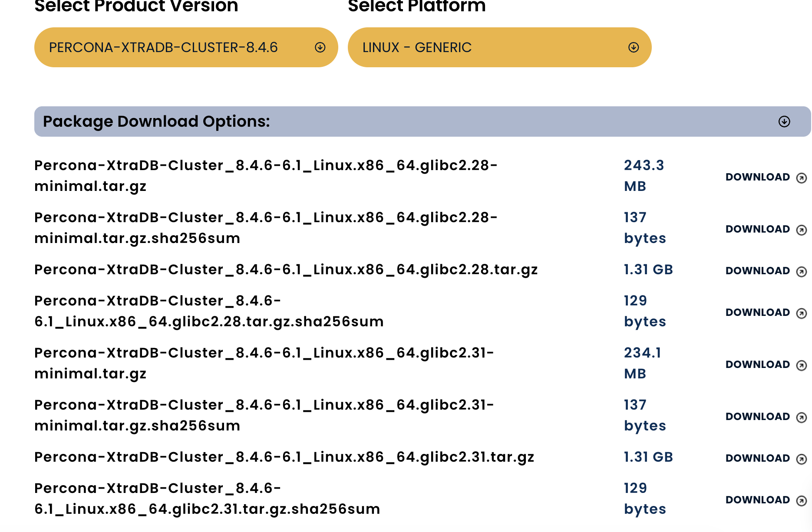The width and height of the screenshot is (812, 532).
Task: Select the file name ending glibc2.28.tar.gz.sha256sum
Action: pos(209,311)
